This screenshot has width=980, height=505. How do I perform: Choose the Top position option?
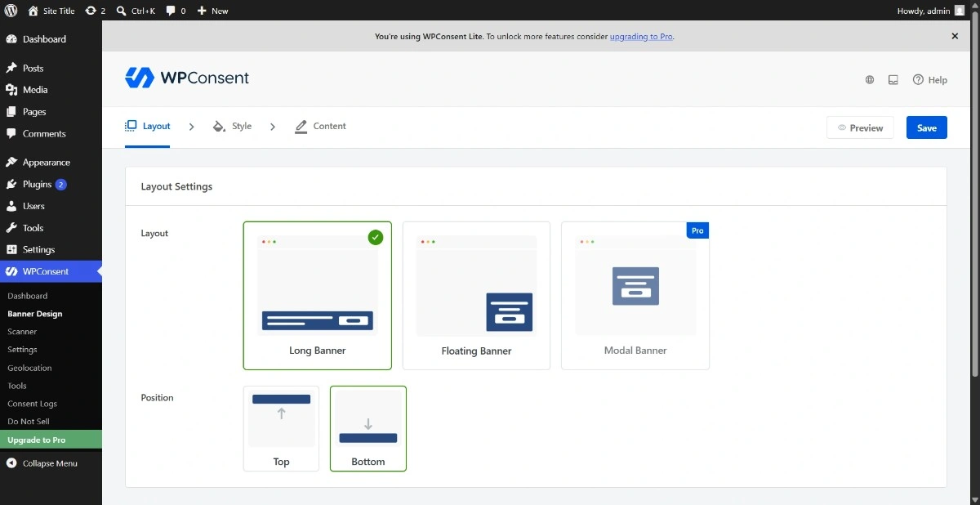[x=281, y=428]
